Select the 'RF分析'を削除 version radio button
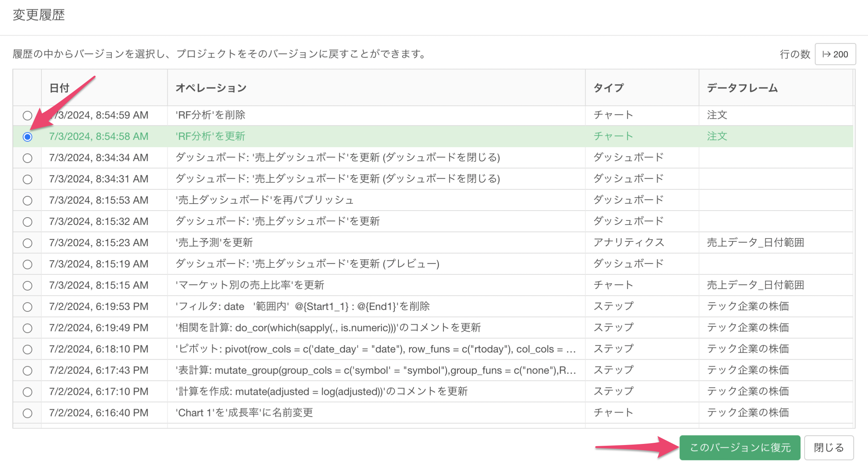 pos(28,116)
